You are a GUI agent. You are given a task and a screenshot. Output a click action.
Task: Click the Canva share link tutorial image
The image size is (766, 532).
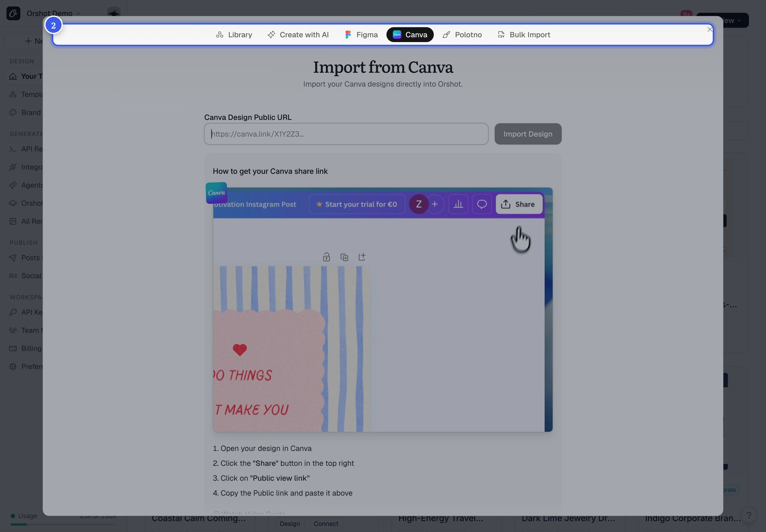coord(383,309)
